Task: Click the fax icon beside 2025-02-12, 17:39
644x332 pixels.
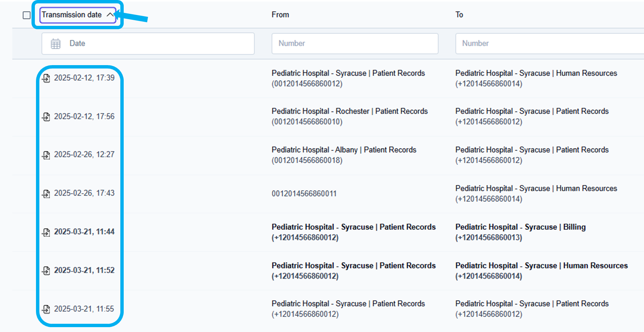Action: tap(46, 78)
